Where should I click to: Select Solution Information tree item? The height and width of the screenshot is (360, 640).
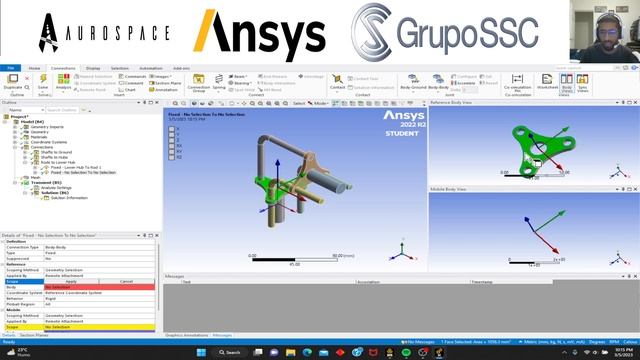[69, 198]
